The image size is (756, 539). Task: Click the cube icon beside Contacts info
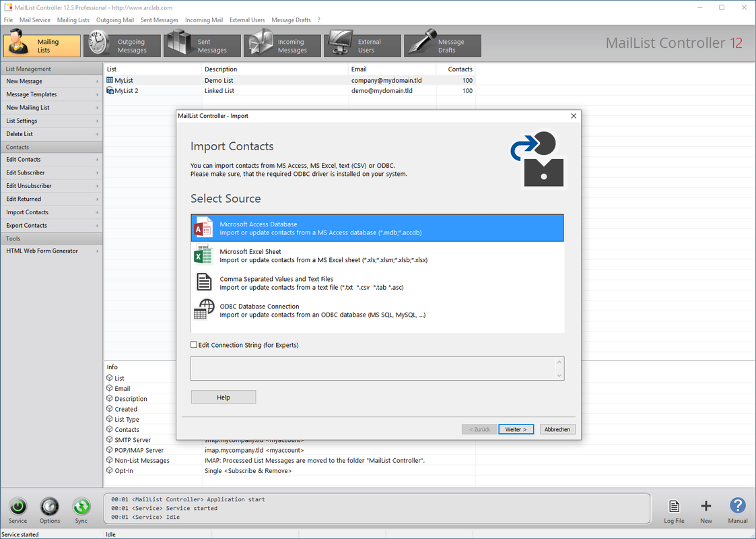point(110,429)
